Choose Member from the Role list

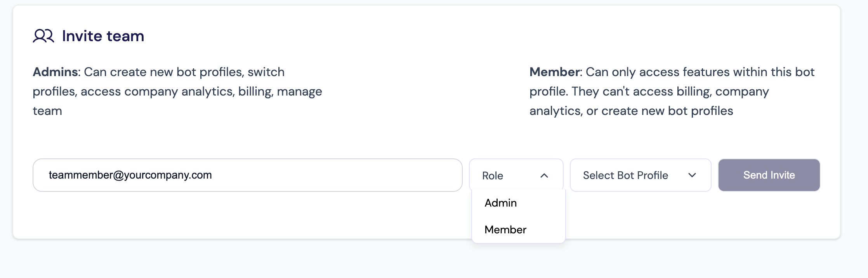[x=505, y=230]
